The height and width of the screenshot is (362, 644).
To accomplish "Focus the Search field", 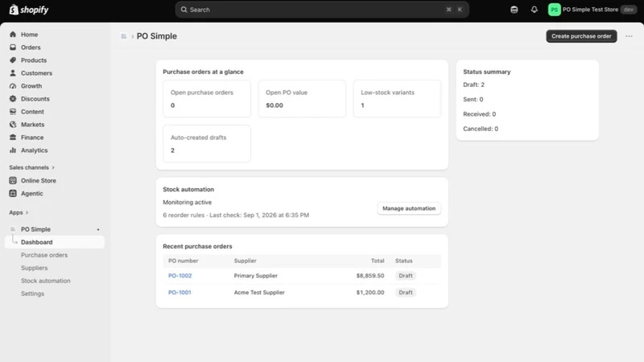I will (x=322, y=10).
